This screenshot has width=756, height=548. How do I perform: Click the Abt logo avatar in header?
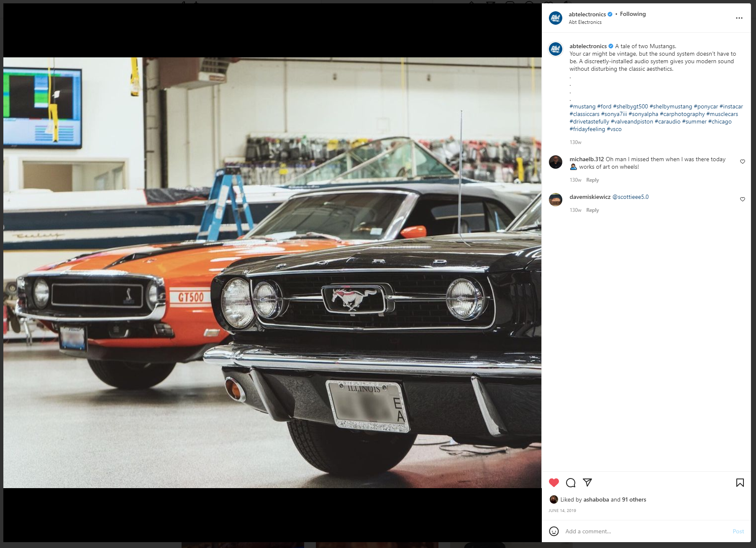click(x=555, y=18)
